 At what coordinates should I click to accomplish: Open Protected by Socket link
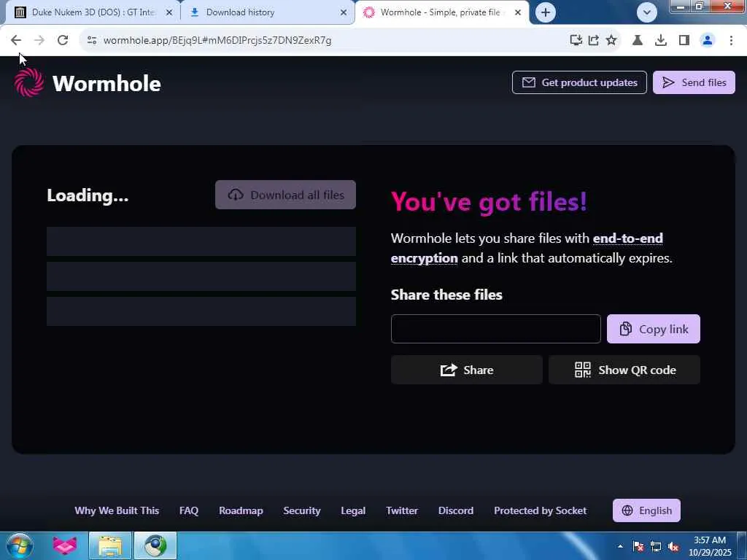tap(540, 510)
